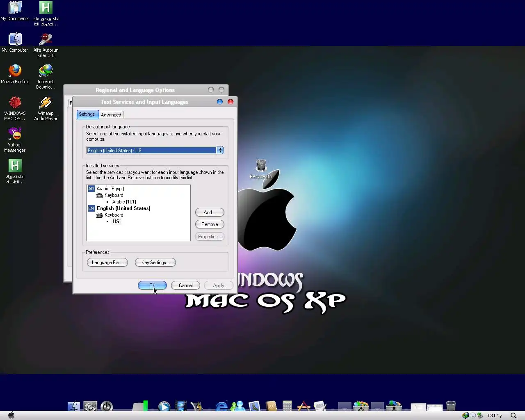Image resolution: width=525 pixels, height=420 pixels.
Task: Launch Winamp AudioPlayer from the desktop
Action: (46, 108)
